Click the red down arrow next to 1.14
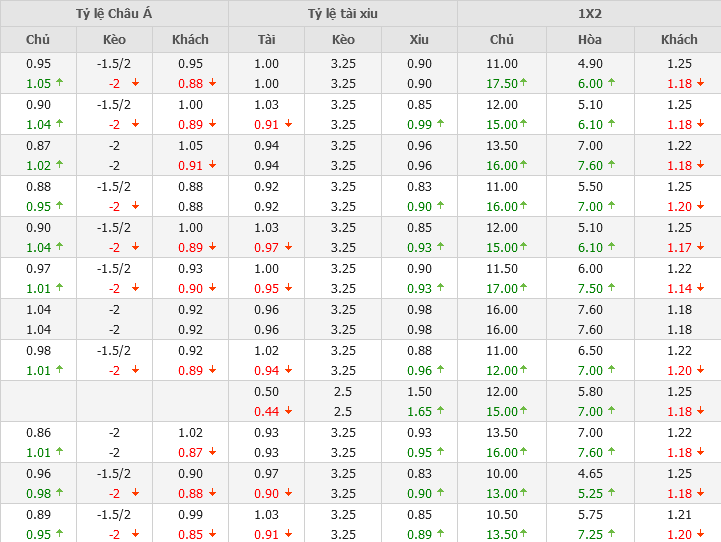 point(699,288)
